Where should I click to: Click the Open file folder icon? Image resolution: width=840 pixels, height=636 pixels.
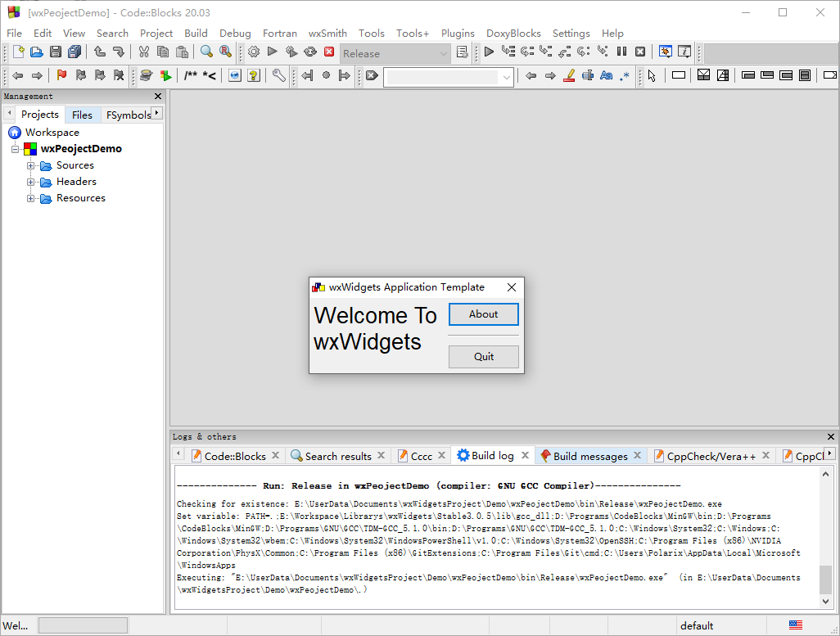click(36, 52)
